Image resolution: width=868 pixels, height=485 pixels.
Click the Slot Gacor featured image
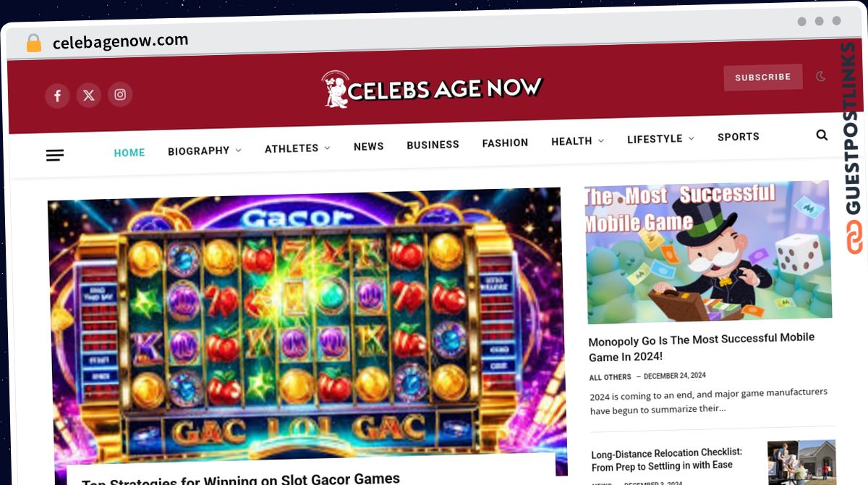307,322
